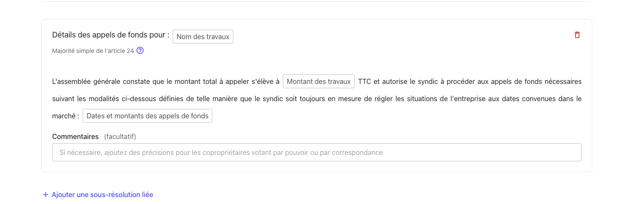
Task: Edit the 'Montant des travaux' placeholder
Action: point(319,81)
